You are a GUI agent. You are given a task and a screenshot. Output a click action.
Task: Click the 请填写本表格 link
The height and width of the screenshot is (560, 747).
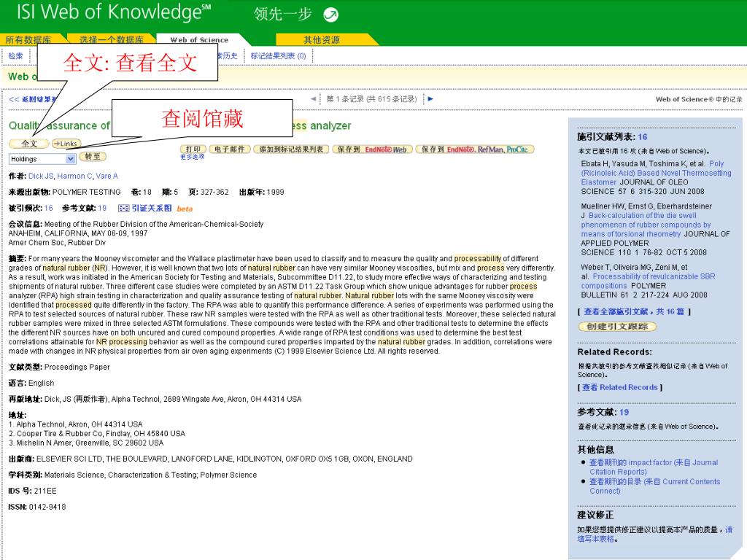[x=655, y=534]
